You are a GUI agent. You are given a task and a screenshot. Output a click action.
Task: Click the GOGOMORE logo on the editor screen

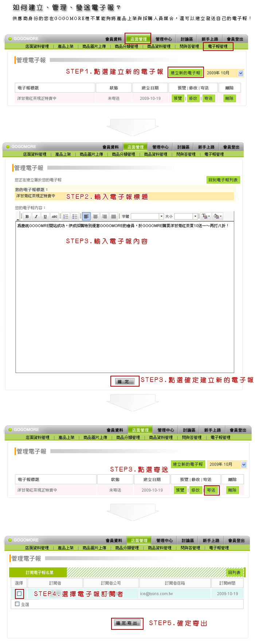pos(21,147)
